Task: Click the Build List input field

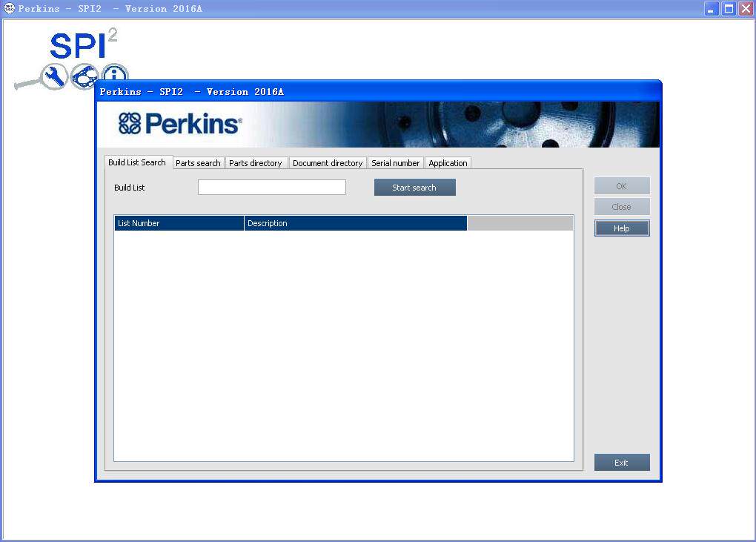Action: coord(271,187)
